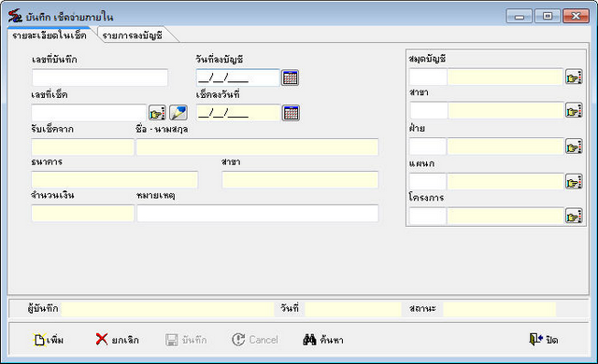The image size is (598, 364).
Task: Click the ค้นหา search button
Action: point(323,340)
